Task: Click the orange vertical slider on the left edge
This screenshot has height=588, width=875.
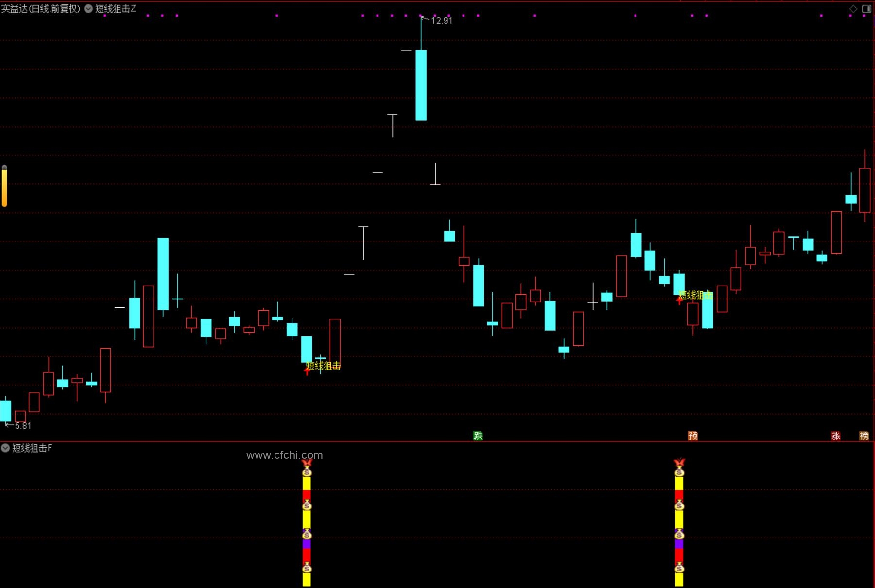Action: click(4, 186)
